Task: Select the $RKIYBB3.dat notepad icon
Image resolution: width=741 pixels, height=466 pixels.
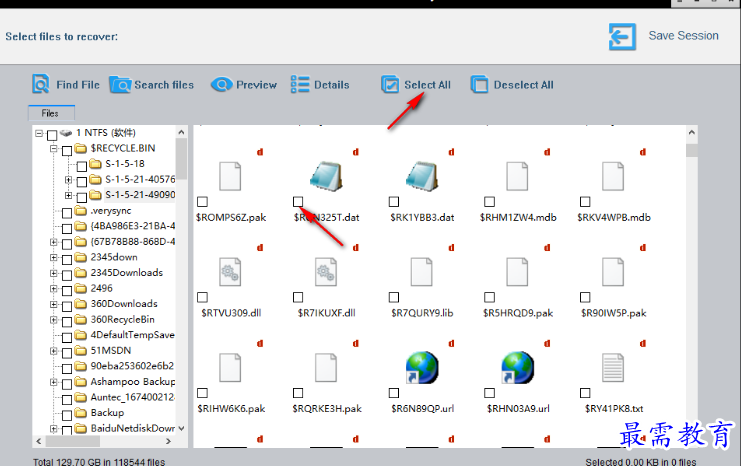Action: 422,176
